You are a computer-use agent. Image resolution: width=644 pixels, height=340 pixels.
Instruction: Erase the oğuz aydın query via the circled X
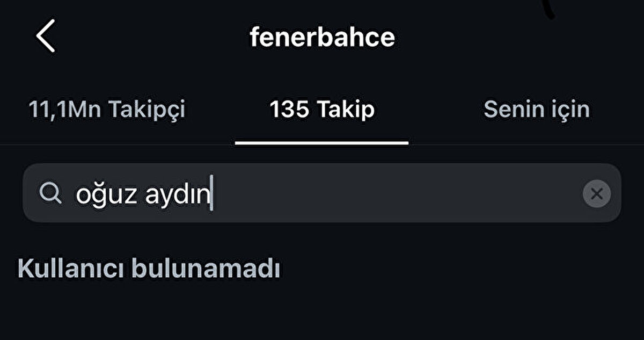(596, 194)
